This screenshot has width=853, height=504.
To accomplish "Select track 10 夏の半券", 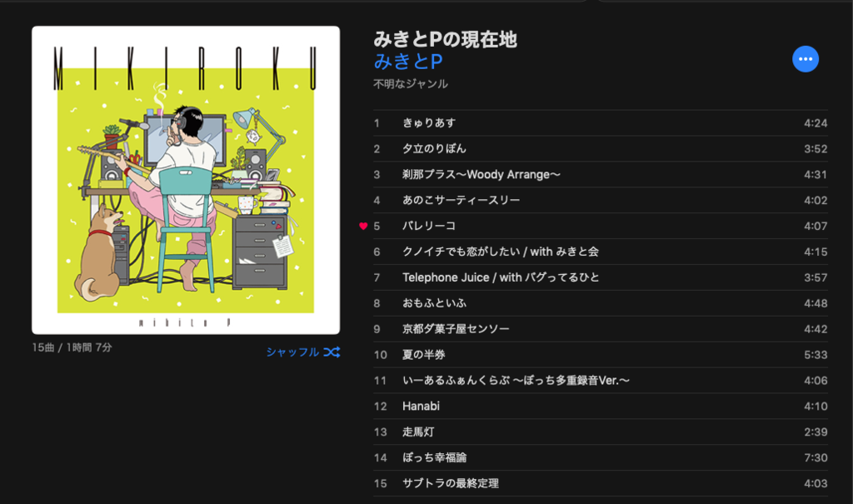I will point(601,355).
